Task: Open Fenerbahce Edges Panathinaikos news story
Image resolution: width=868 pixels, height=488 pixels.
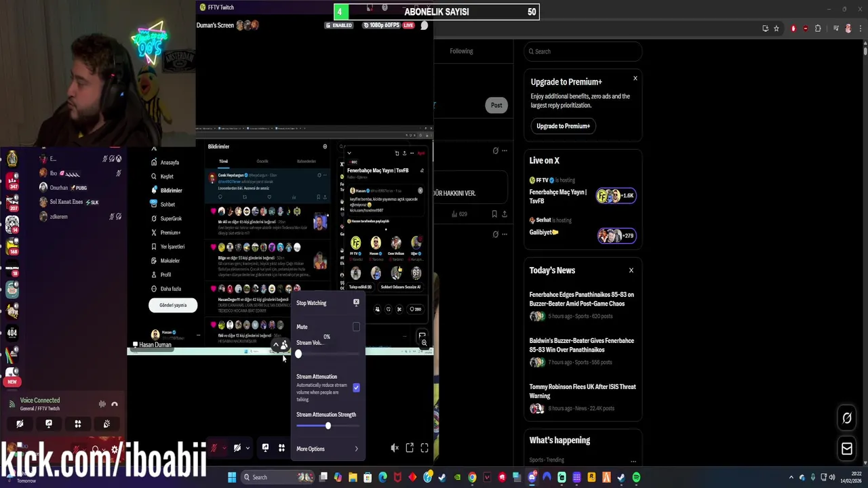Action: tap(583, 305)
